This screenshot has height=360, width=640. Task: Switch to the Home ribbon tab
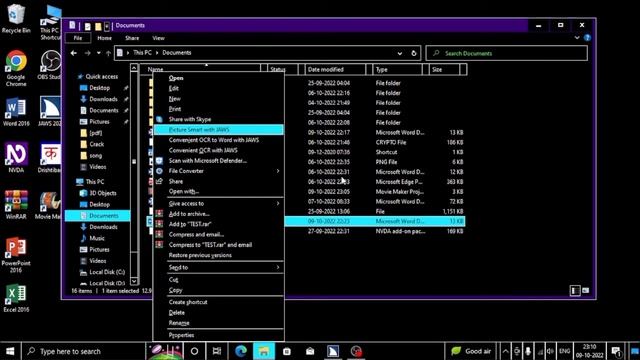coord(104,38)
